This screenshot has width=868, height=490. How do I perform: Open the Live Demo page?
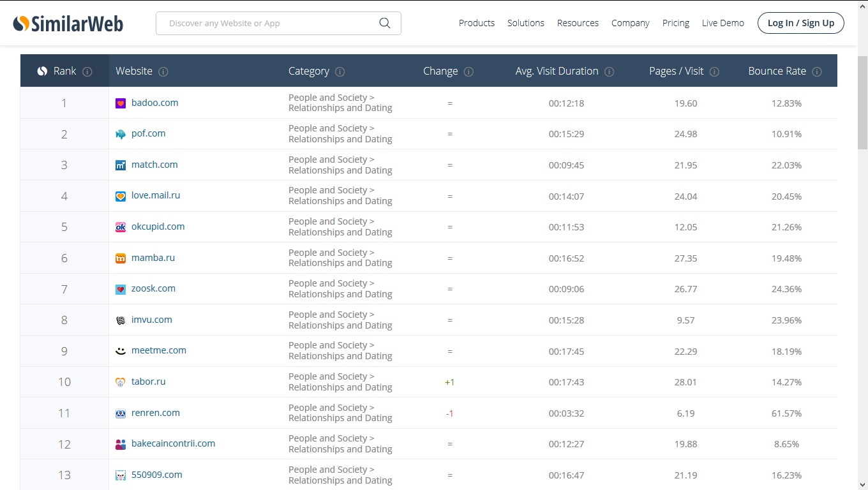723,23
